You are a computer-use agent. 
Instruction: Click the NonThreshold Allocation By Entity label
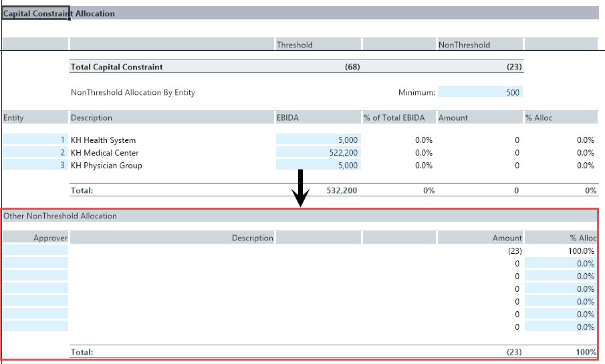click(x=133, y=93)
